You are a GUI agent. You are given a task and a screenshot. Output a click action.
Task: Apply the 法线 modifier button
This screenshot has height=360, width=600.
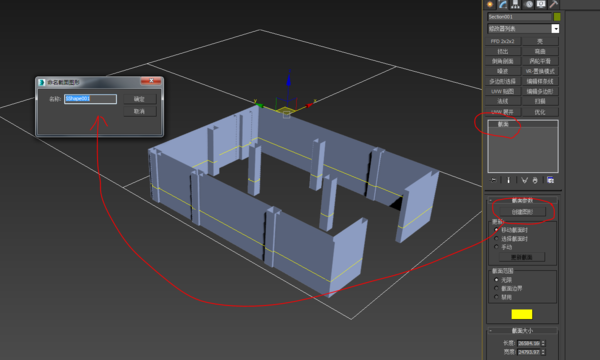[x=503, y=101]
